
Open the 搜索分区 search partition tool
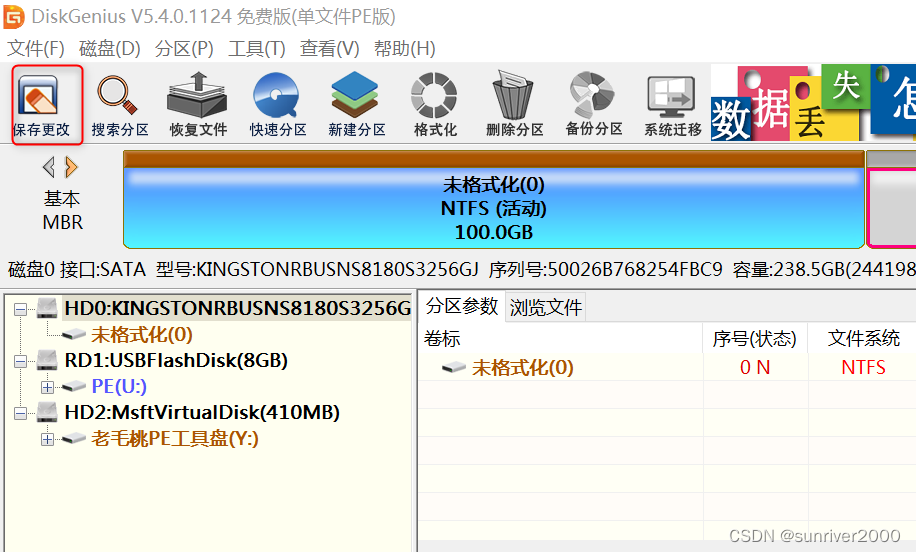[x=117, y=96]
